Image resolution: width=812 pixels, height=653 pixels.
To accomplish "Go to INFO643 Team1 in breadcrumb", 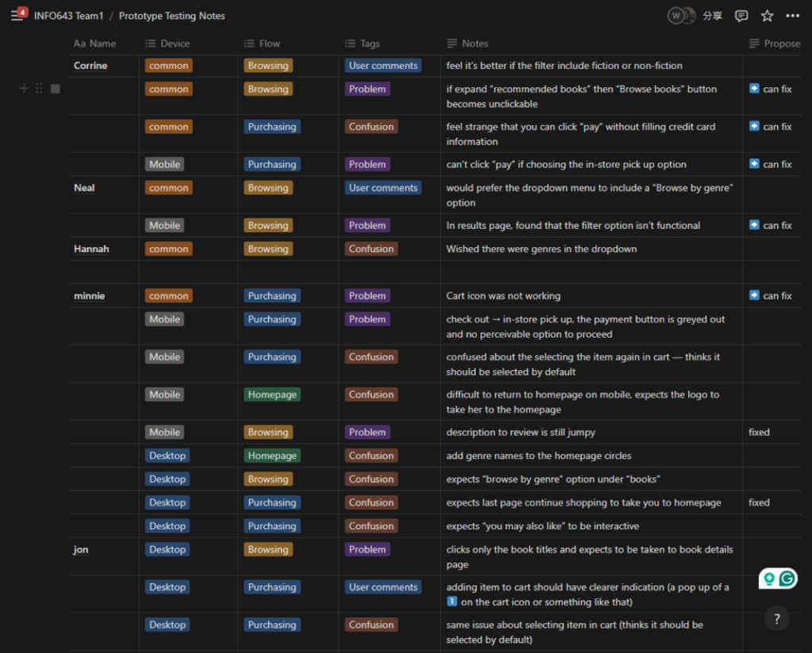I will pos(68,16).
